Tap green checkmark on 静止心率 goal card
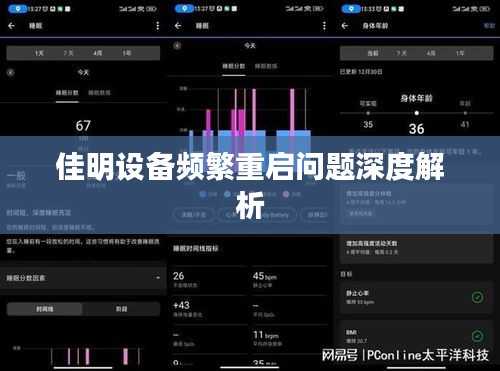The height and width of the screenshot is (371, 500). tap(477, 297)
